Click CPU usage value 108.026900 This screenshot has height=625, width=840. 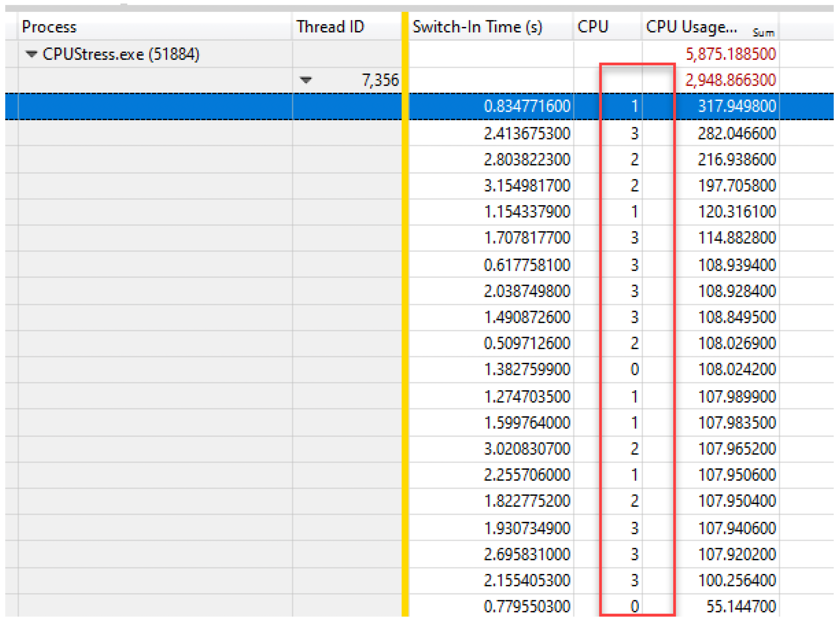point(737,343)
